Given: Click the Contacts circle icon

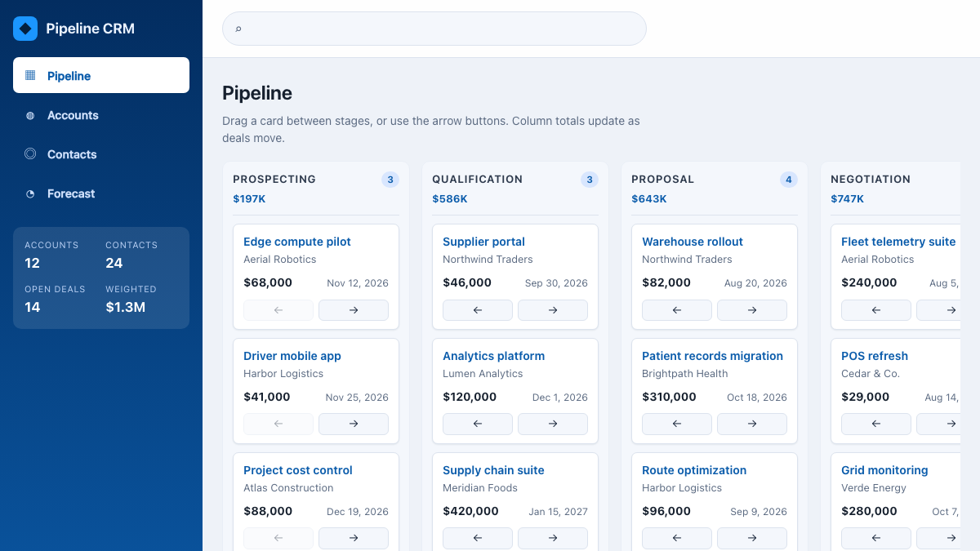Looking at the screenshot, I should (30, 153).
